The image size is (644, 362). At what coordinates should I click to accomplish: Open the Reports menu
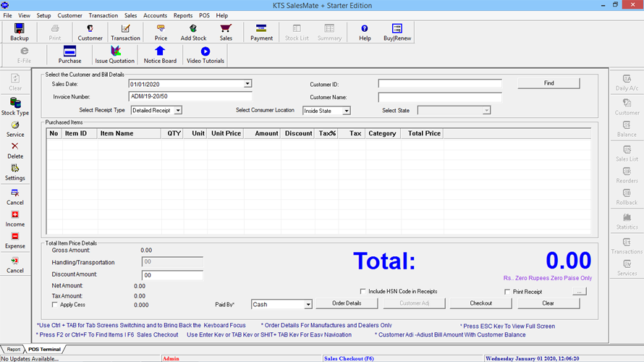[183, 15]
